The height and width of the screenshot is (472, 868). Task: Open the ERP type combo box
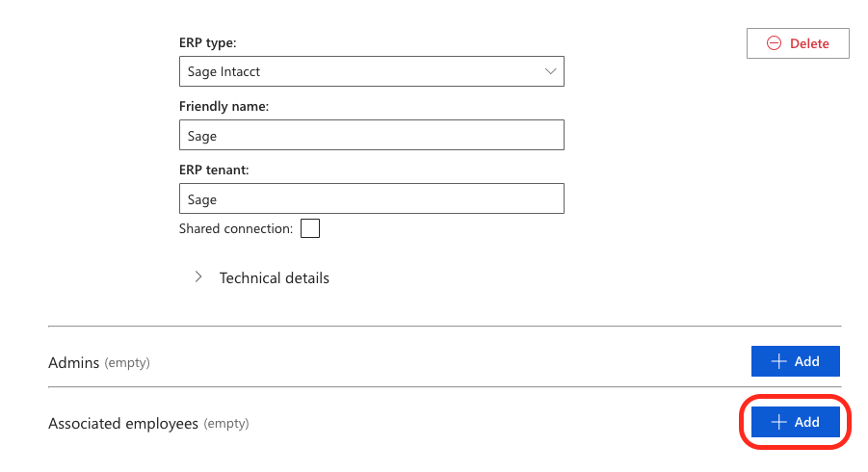point(371,71)
